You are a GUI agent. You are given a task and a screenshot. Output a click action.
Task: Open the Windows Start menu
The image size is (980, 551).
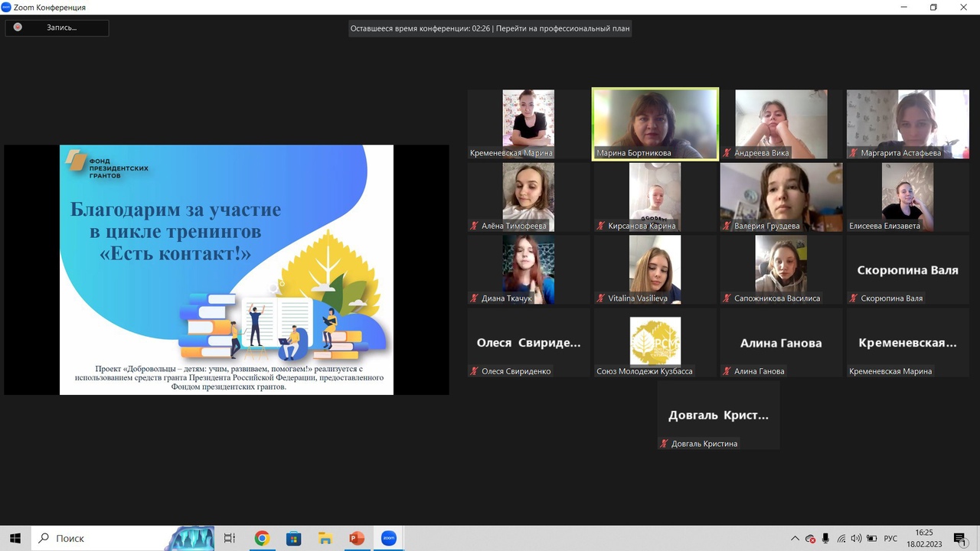pos(15,539)
